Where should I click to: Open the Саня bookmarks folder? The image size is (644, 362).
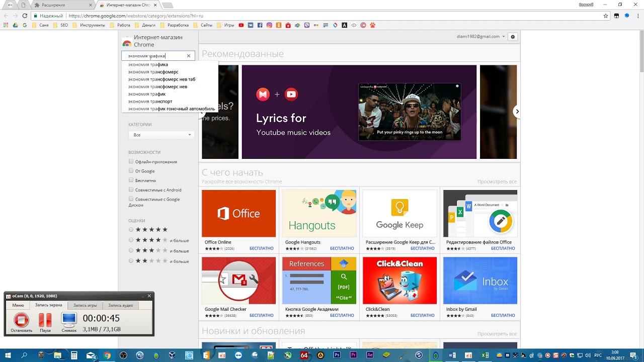(40, 25)
